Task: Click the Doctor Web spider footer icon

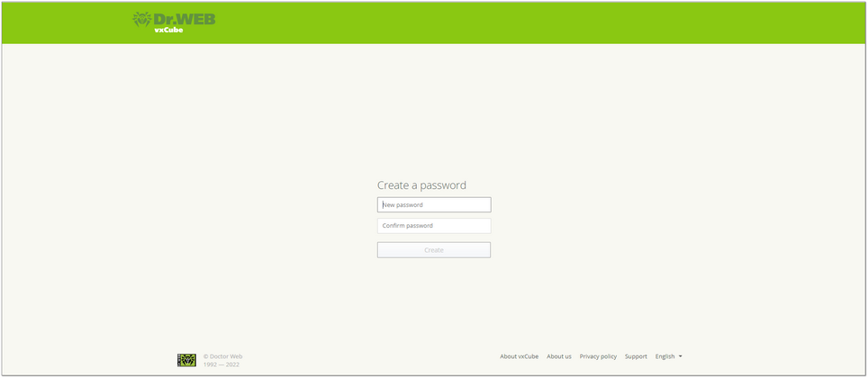Action: click(186, 360)
